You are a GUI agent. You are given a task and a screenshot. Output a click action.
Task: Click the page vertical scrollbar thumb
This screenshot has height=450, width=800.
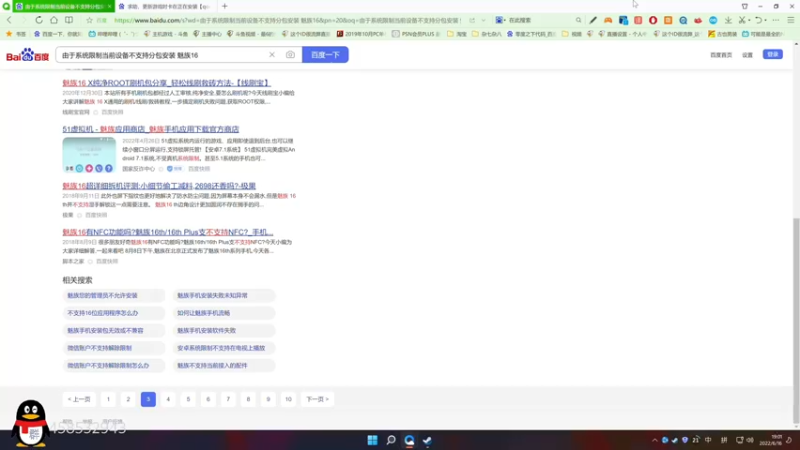[x=796, y=320]
